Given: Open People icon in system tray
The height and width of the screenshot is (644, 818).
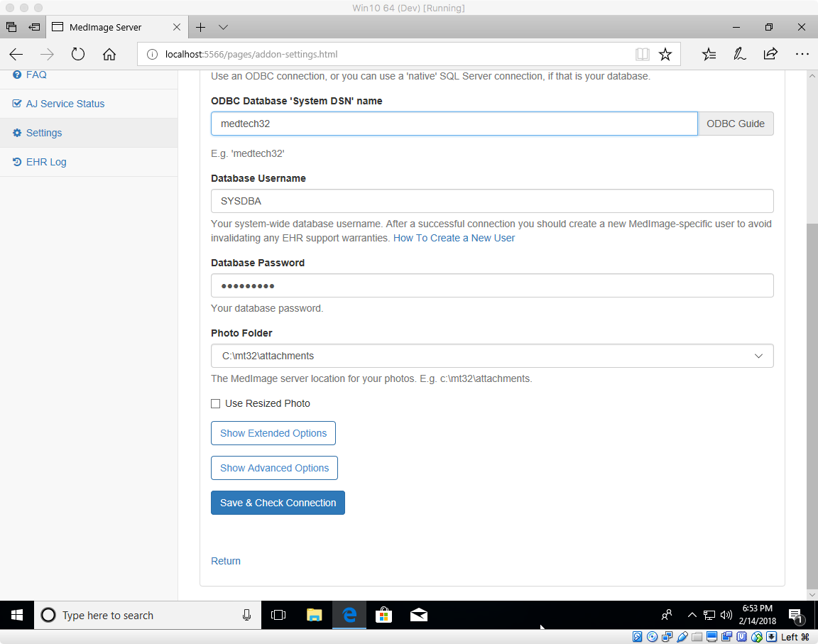Looking at the screenshot, I should click(667, 616).
